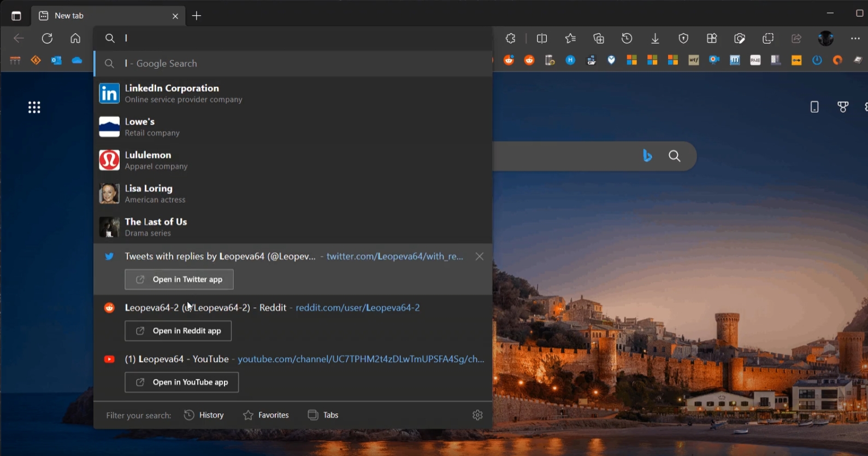868x456 pixels.
Task: Open search suggestion settings gear
Action: [x=477, y=415]
